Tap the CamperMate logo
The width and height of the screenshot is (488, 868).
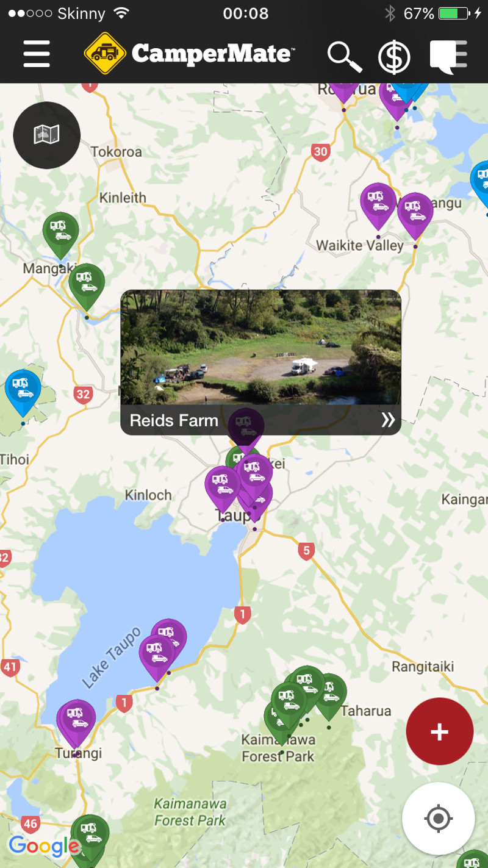point(189,54)
